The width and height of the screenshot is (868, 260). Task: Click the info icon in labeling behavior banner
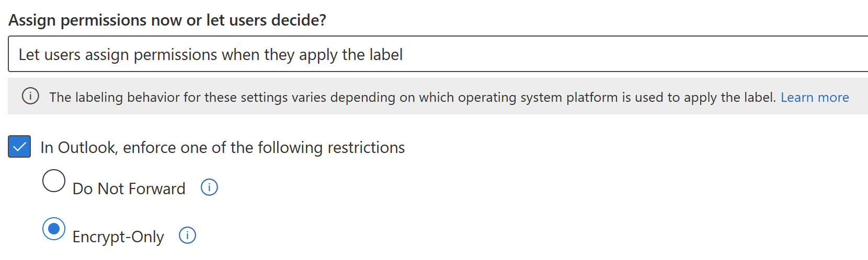(30, 97)
